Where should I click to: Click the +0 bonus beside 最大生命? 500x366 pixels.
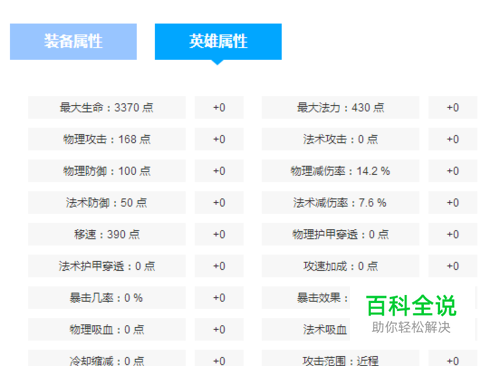[x=219, y=107]
